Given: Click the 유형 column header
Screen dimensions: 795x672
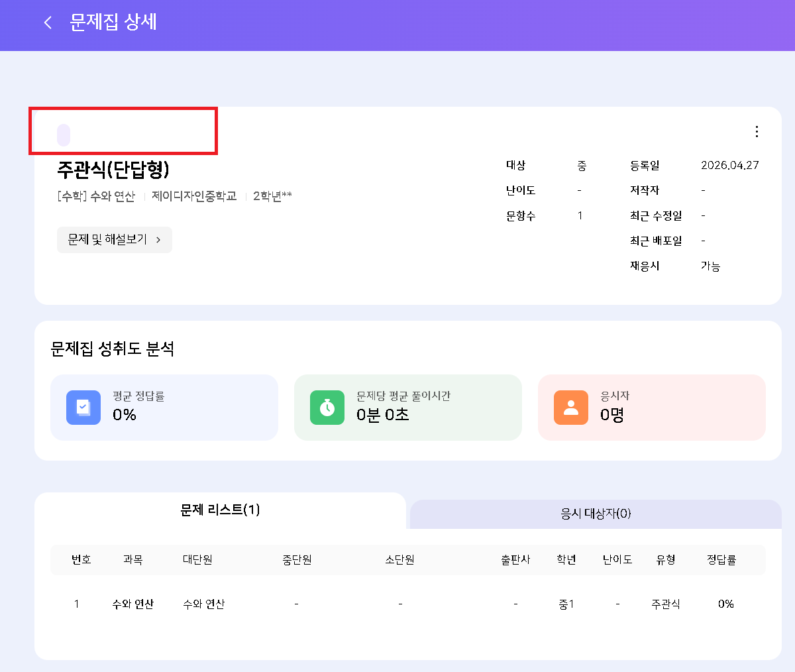Looking at the screenshot, I should [666, 560].
